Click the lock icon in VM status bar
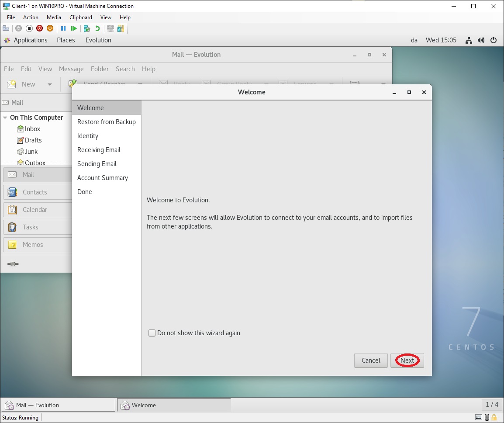Viewport: 504px width, 423px height. pos(494,417)
